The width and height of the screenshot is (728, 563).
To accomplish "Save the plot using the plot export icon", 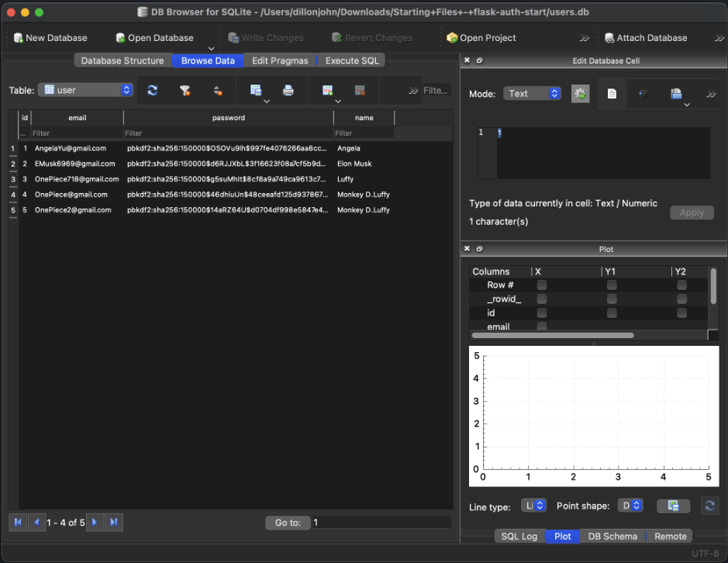I will pyautogui.click(x=673, y=506).
